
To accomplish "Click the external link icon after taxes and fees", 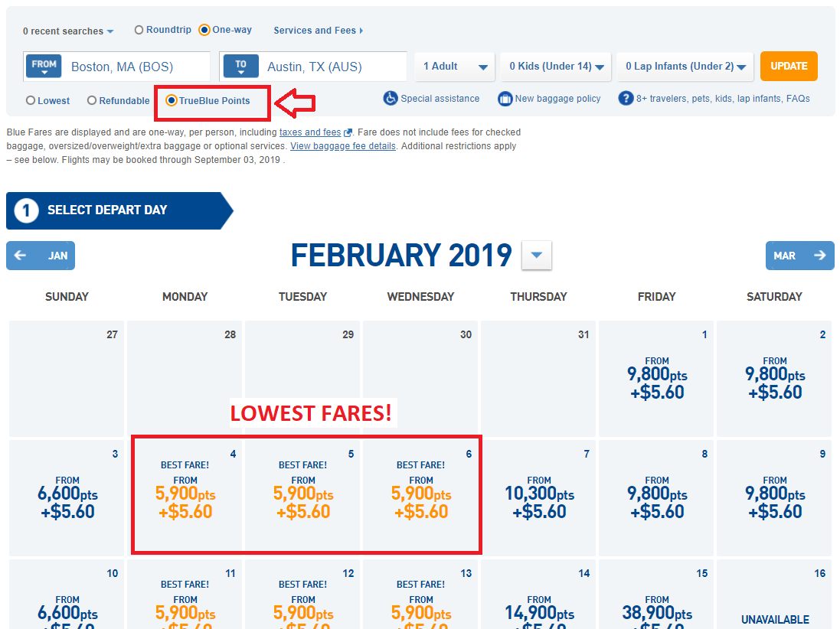I will click(348, 132).
